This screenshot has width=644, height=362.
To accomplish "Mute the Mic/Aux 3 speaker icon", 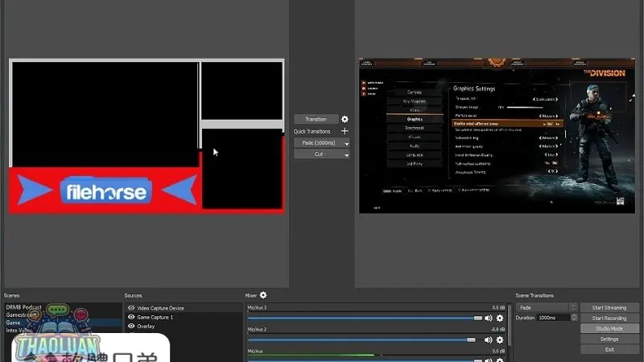I will click(x=488, y=319).
